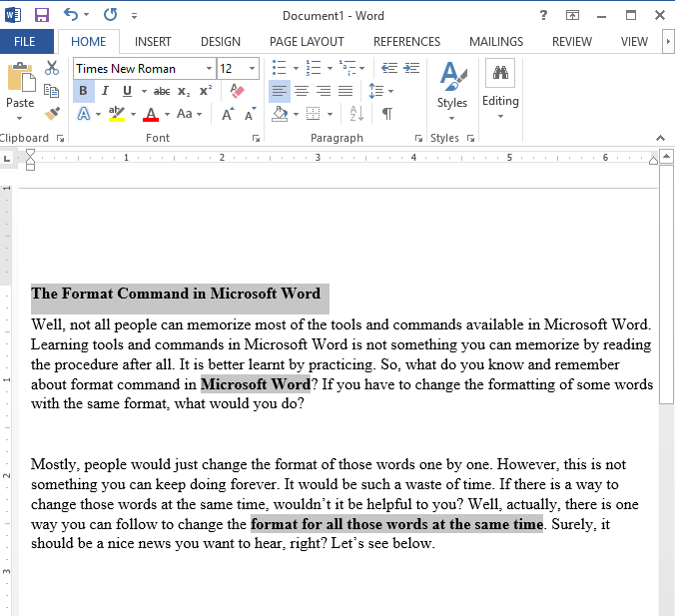Decrease paragraph indent
This screenshot has width=675, height=616.
pyautogui.click(x=389, y=68)
